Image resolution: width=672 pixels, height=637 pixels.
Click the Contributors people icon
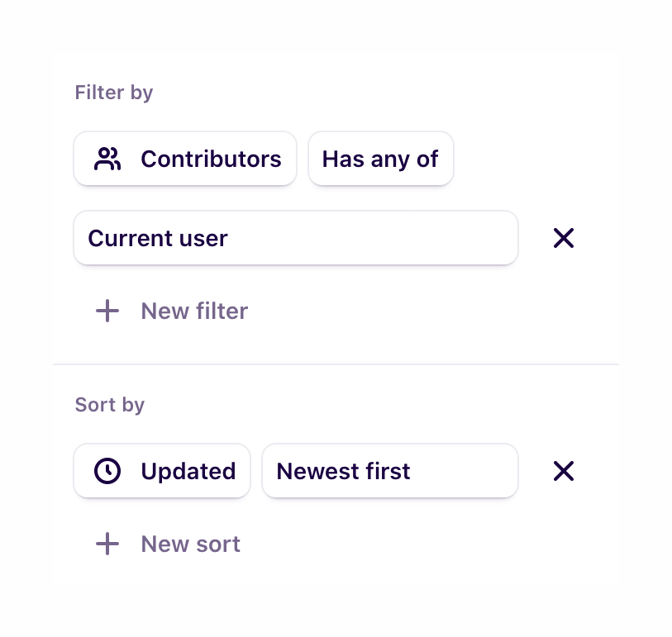[107, 159]
